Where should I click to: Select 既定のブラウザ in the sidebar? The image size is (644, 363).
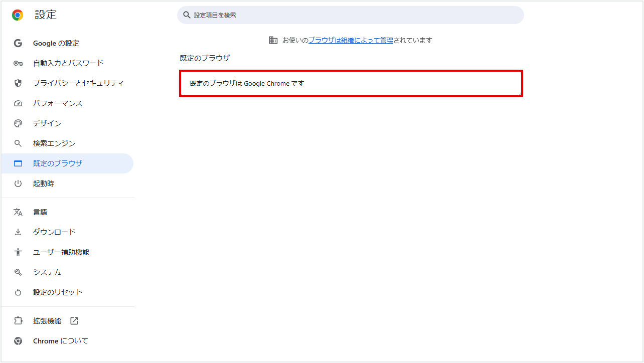pyautogui.click(x=57, y=163)
